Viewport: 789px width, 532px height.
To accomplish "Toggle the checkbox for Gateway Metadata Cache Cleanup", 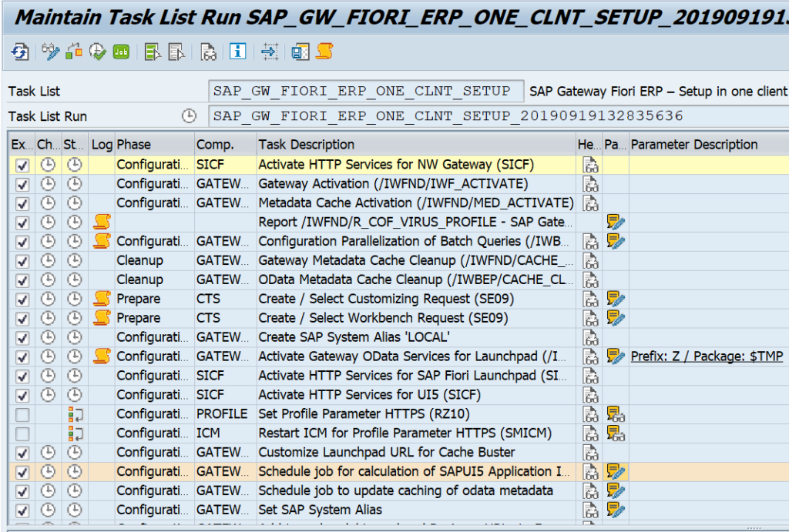I will (x=22, y=260).
